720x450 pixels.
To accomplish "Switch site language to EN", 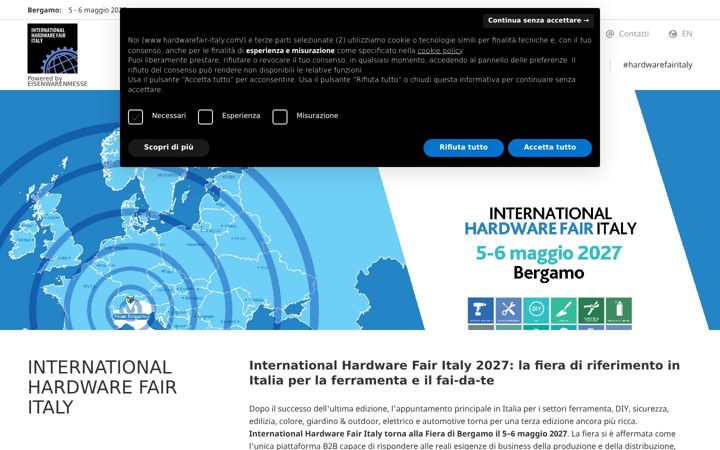I will pyautogui.click(x=687, y=34).
